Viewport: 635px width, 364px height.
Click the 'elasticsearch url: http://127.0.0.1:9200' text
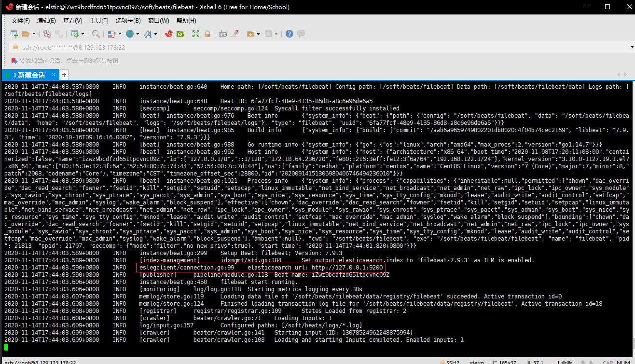point(315,268)
